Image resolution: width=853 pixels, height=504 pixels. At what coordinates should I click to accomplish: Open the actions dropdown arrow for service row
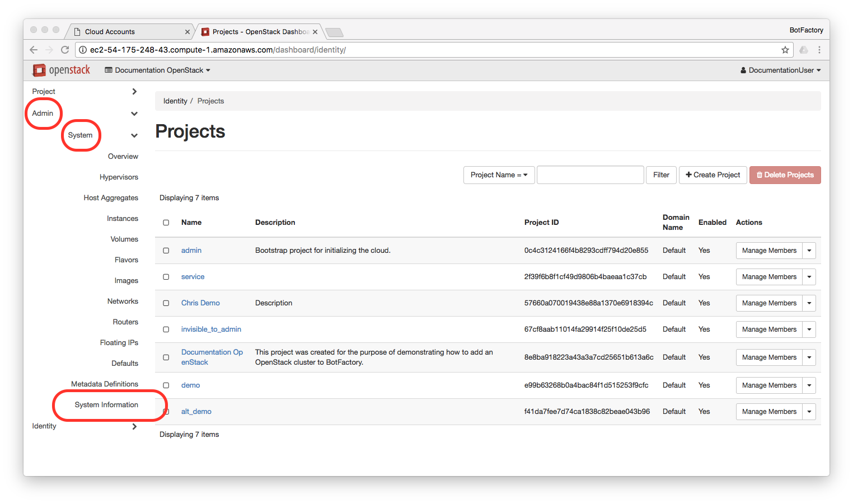809,277
